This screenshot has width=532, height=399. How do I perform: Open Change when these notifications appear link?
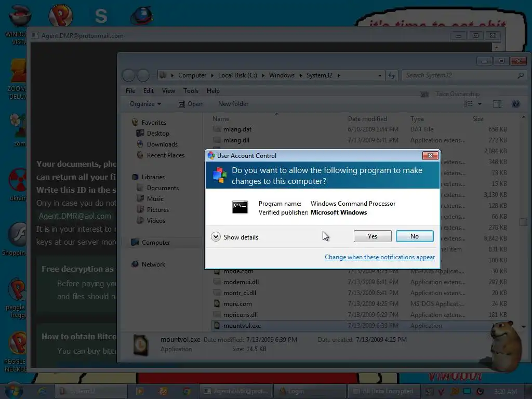pyautogui.click(x=380, y=257)
